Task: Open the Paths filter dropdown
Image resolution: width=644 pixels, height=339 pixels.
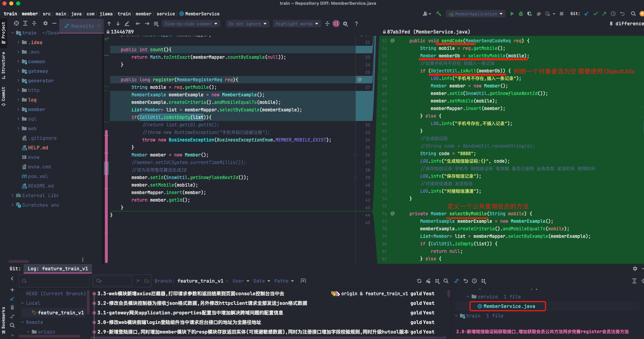Action: pos(284,281)
